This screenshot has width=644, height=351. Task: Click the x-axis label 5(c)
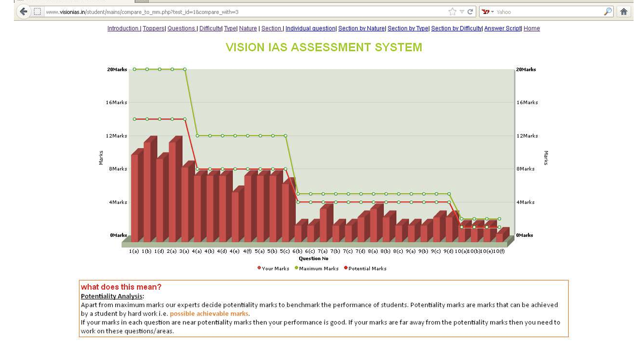284,251
